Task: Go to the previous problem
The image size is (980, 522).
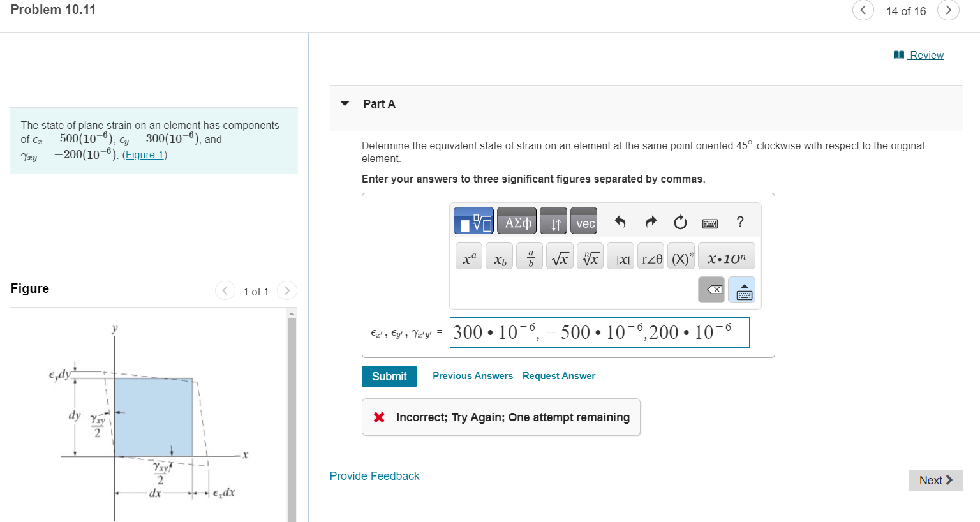Action: pos(863,10)
